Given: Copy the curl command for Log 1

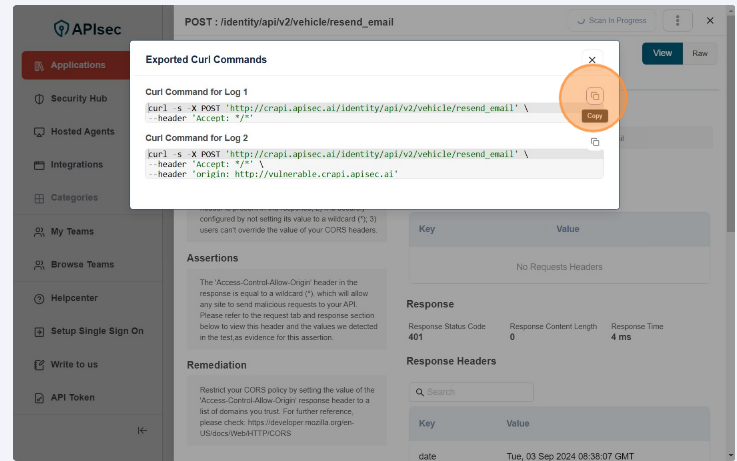Looking at the screenshot, I should pos(594,95).
